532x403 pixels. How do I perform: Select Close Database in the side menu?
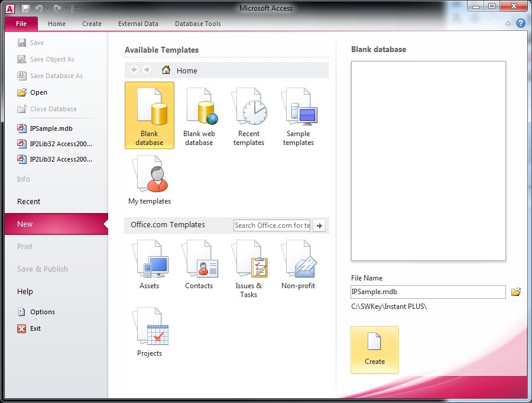click(x=47, y=109)
